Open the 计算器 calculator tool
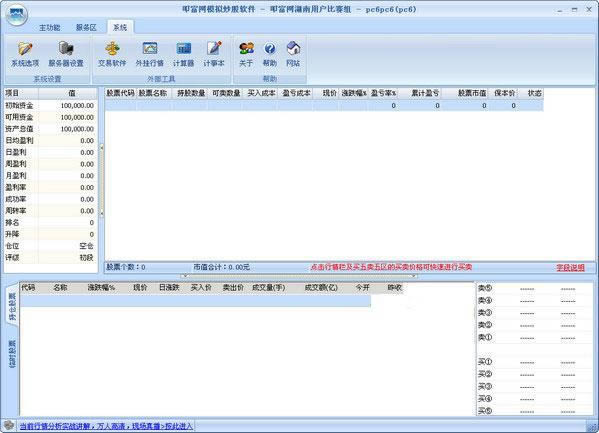599x433 pixels. pos(184,54)
